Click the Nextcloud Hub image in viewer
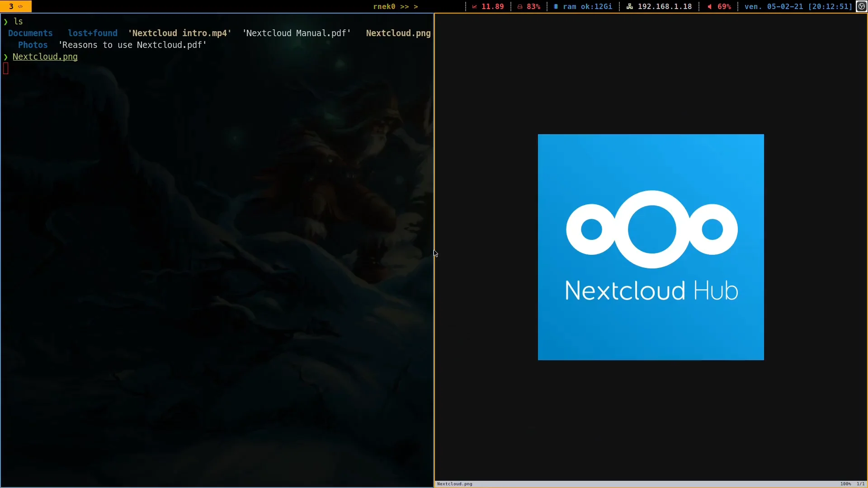Screen dimensions: 868x488 tap(651, 247)
